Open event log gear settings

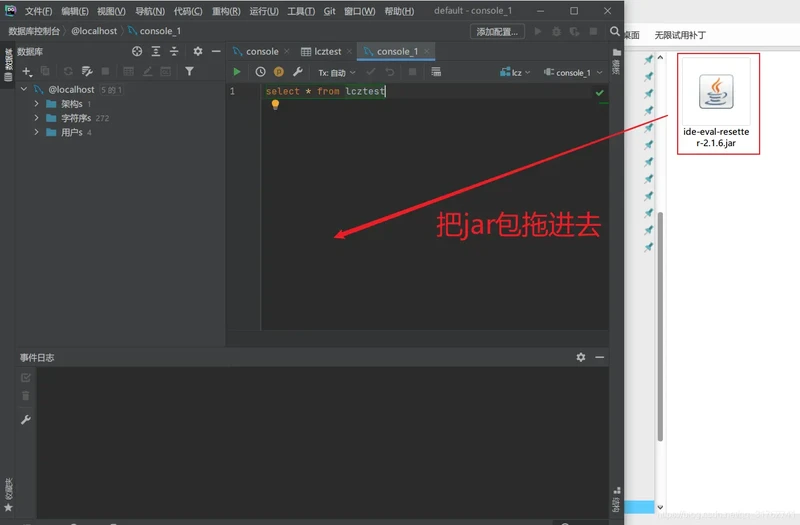581,357
